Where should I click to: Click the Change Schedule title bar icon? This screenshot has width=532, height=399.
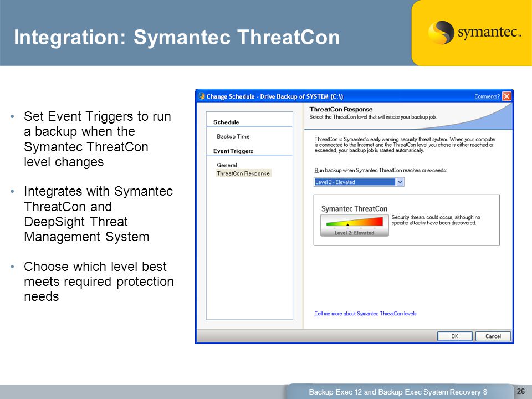202,96
